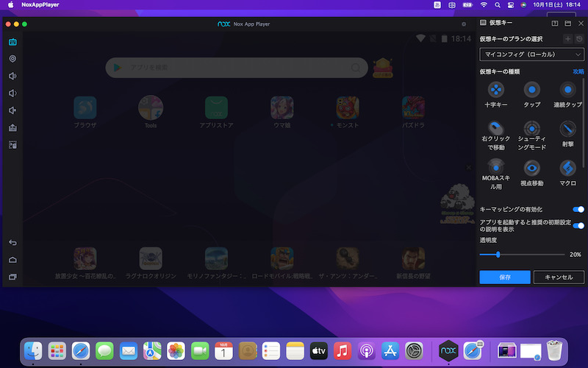Toggle the recommended initial settings guide switch
This screenshot has width=588, height=368.
pyautogui.click(x=578, y=226)
